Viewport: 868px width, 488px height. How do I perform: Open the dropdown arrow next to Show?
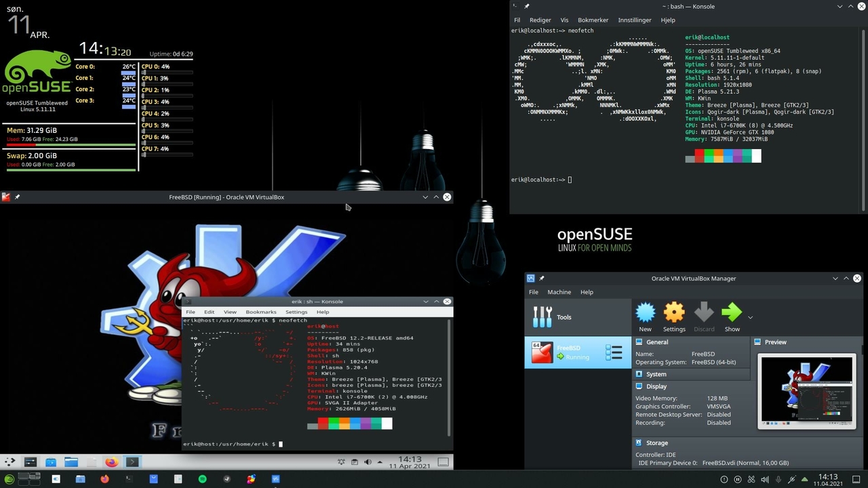pos(750,317)
